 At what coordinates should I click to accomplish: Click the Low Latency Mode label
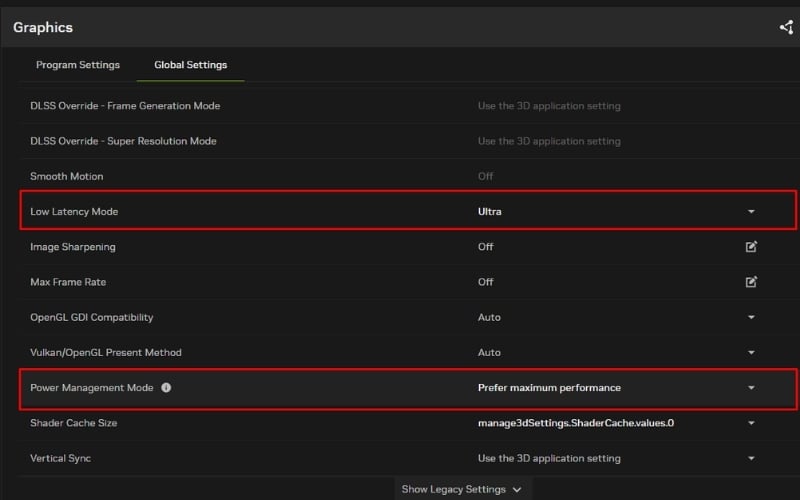point(74,212)
